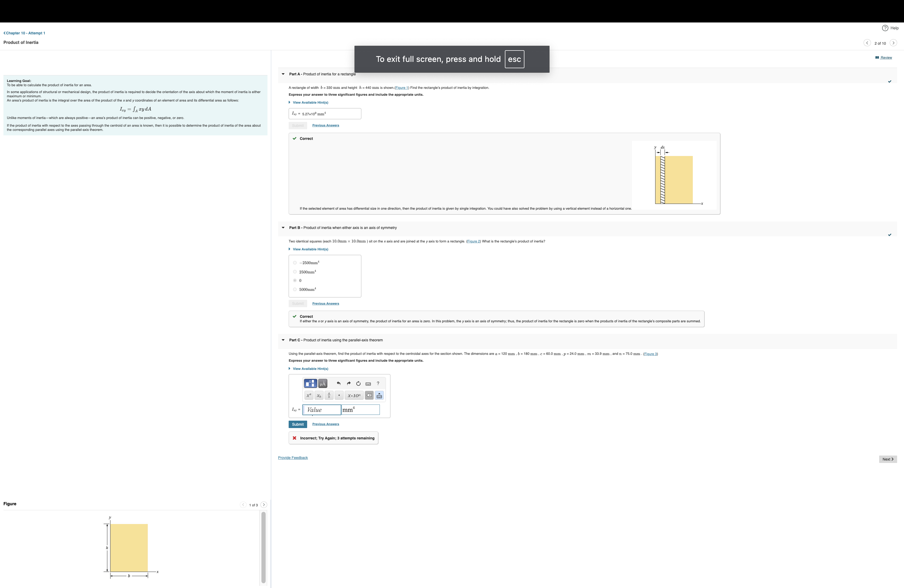Insert the scientific notation x·10ⁿ template
904x588 pixels.
[354, 396]
